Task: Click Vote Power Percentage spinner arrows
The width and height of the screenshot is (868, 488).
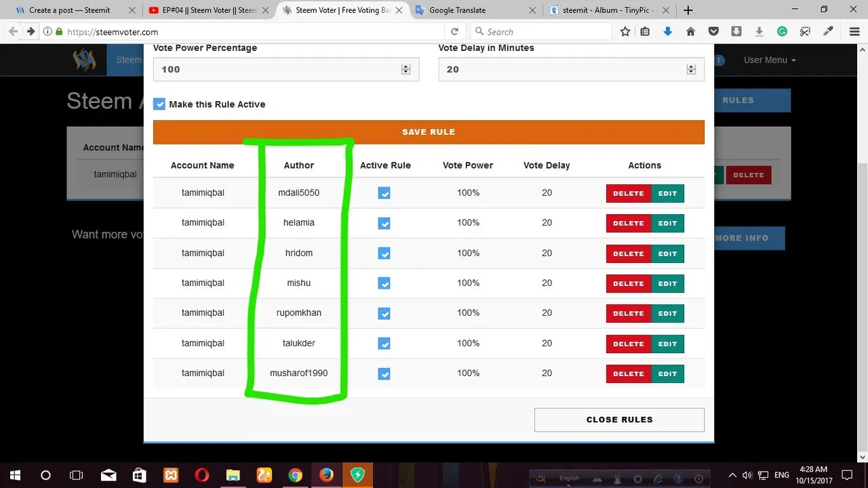Action: (x=406, y=69)
